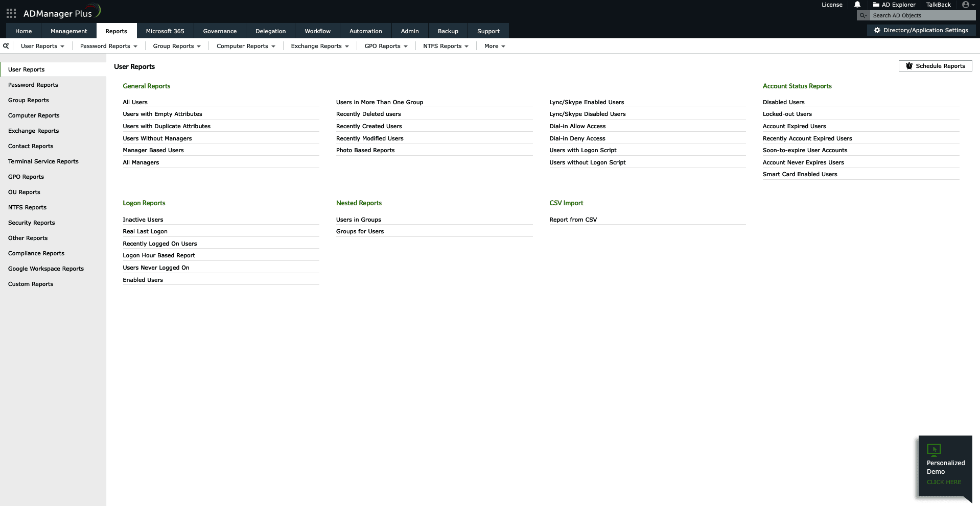This screenshot has width=980, height=506.
Task: Select Compliance Reports in the left sidebar
Action: (x=36, y=253)
